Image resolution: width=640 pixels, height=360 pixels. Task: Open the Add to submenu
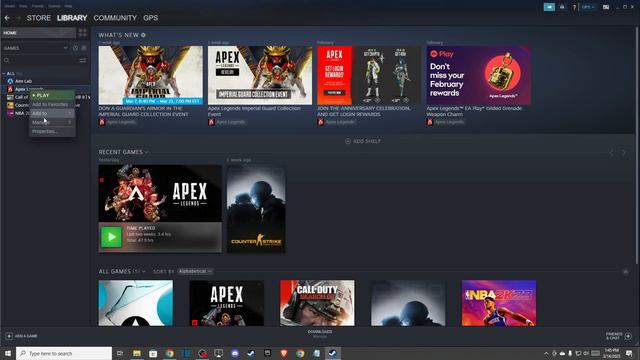click(x=52, y=113)
